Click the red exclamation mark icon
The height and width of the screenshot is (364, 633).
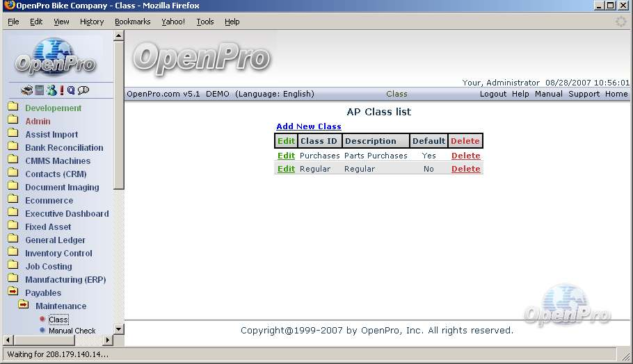click(x=61, y=90)
